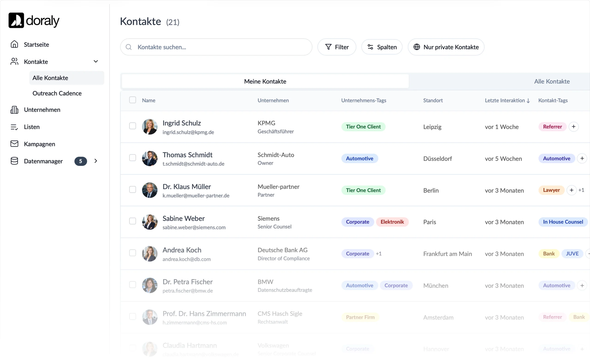This screenshot has width=590, height=364.
Task: Click the sliders icon on Spalten
Action: click(x=370, y=47)
